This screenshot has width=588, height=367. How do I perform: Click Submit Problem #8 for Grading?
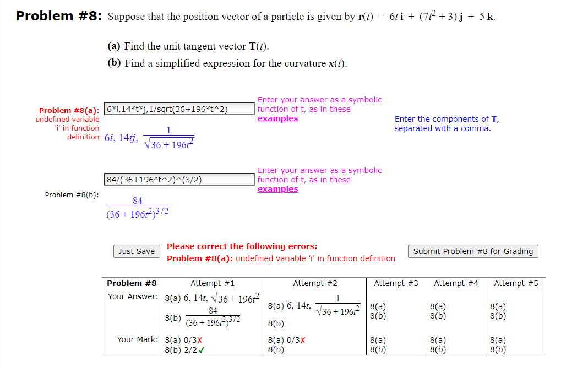(x=472, y=251)
